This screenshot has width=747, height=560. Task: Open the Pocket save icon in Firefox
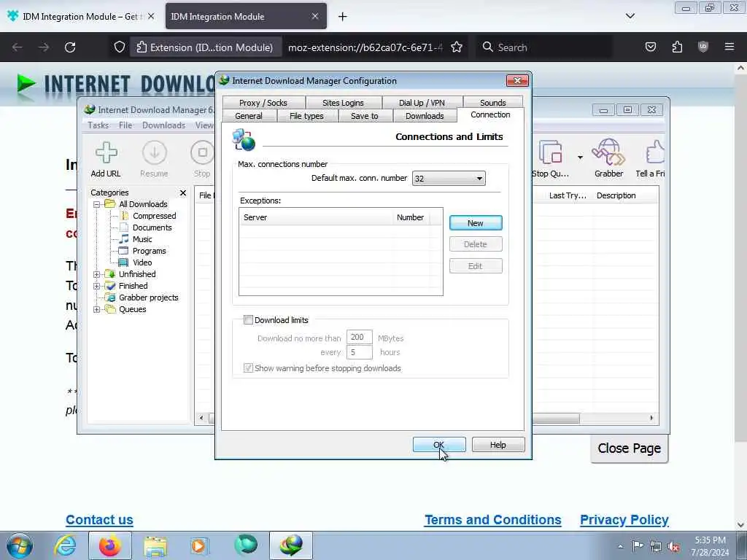click(650, 47)
